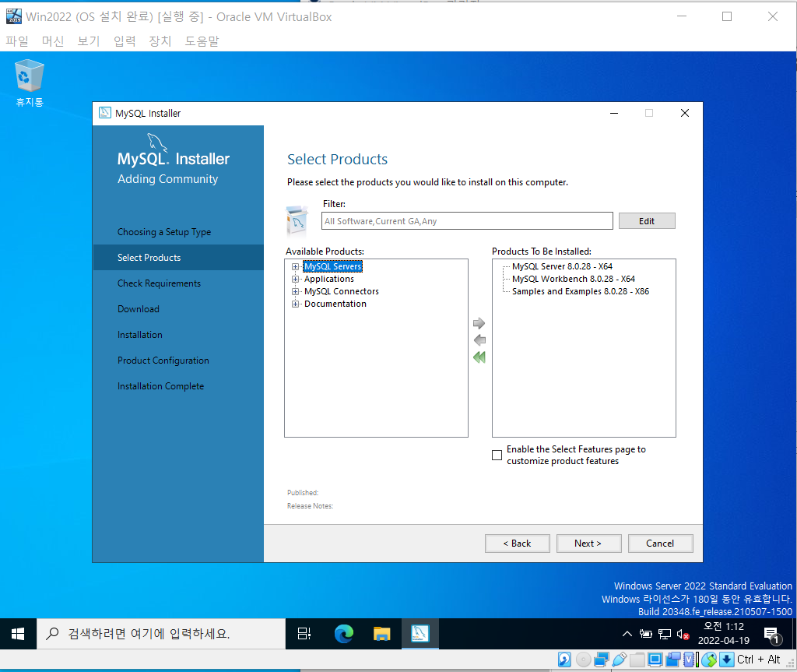
Task: Enable the Select Features page checkbox
Action: [497, 456]
